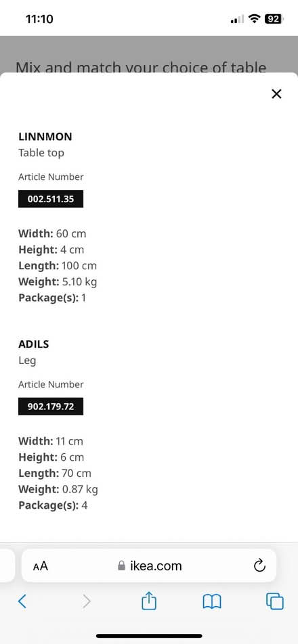
Task: Tap the LINNMON Weight 5.10 kg line
Action: coord(58,281)
